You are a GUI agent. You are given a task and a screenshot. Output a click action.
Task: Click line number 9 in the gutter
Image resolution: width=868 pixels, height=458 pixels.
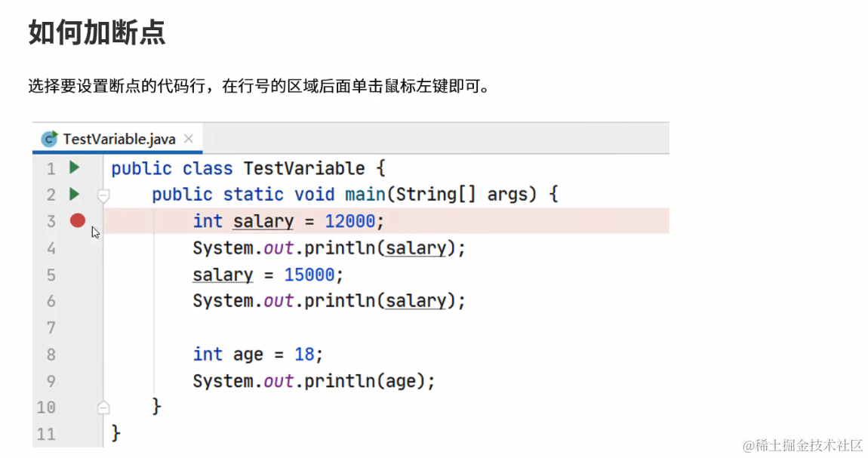[51, 381]
